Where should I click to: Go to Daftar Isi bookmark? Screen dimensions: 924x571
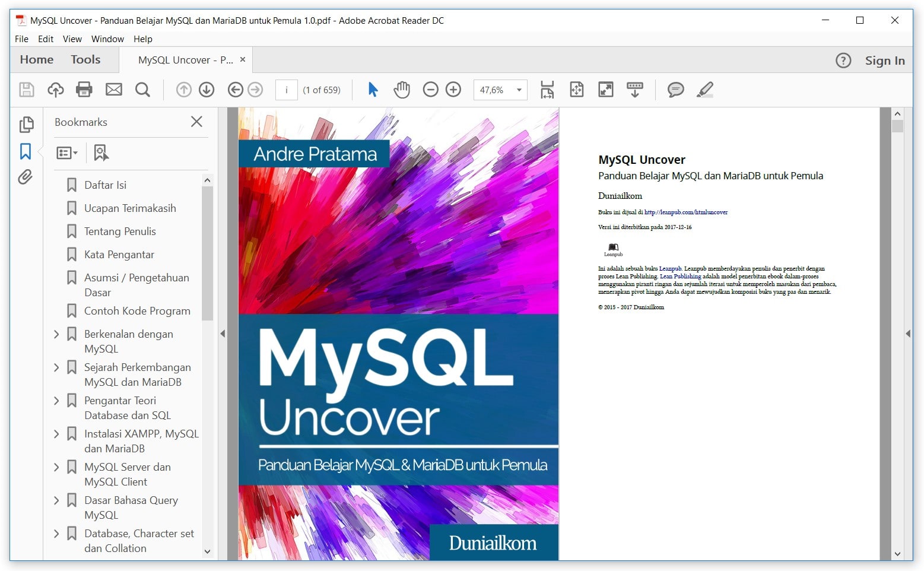pos(105,185)
